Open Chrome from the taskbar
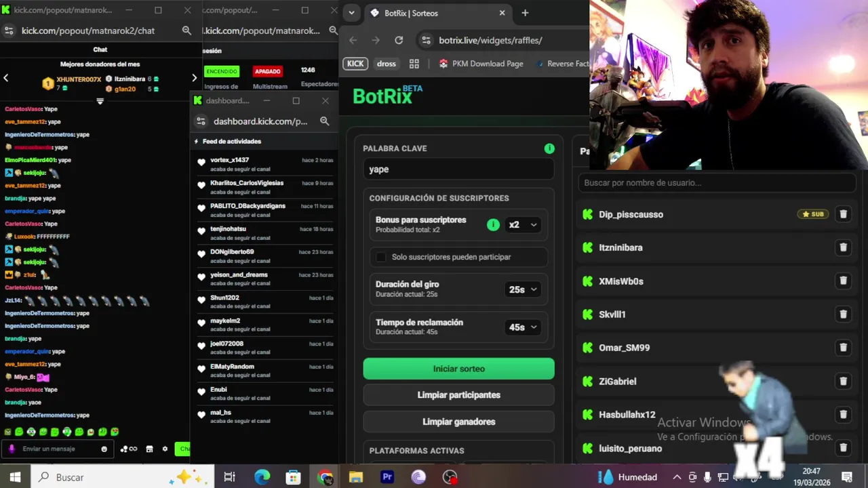 pos(325,477)
